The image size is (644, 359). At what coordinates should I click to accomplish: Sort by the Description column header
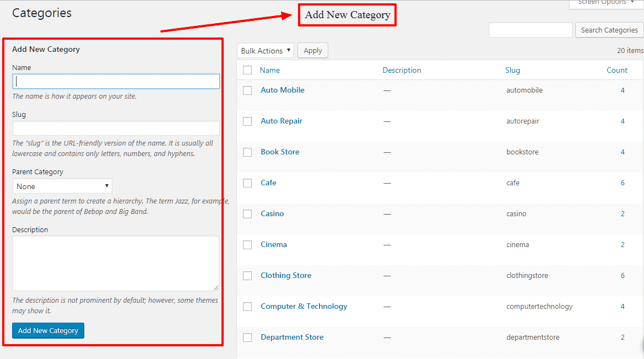[402, 70]
